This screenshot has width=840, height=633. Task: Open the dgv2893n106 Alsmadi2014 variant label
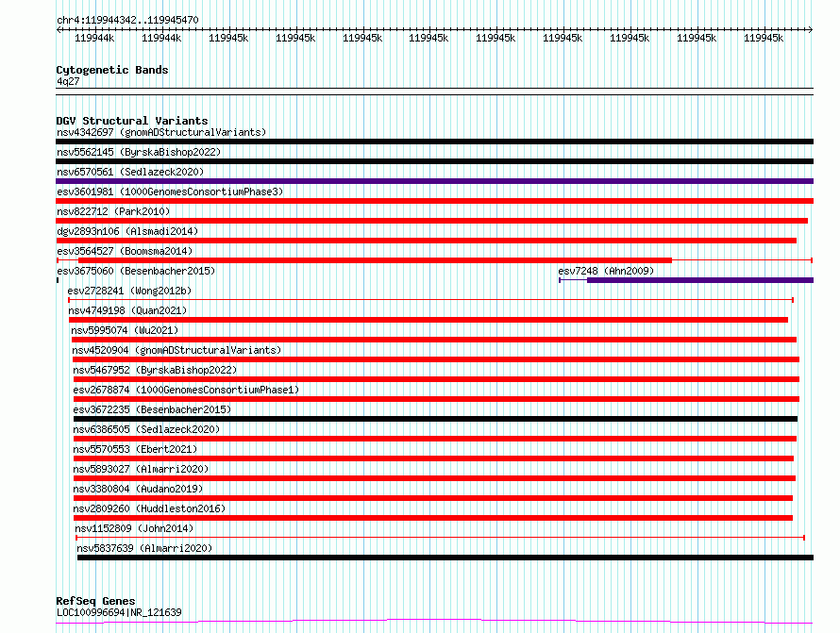127,231
